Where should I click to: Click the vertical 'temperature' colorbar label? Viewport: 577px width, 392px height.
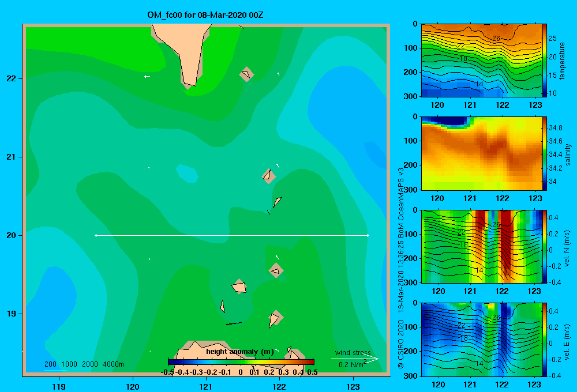pyautogui.click(x=562, y=61)
